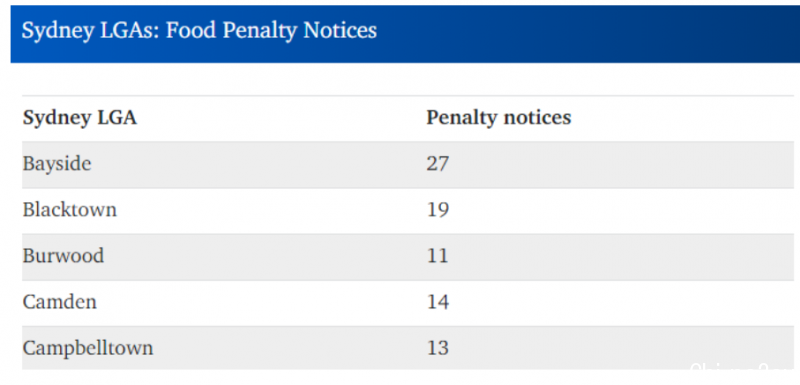This screenshot has width=800, height=385.
Task: Click the Burwood row label
Action: [63, 255]
